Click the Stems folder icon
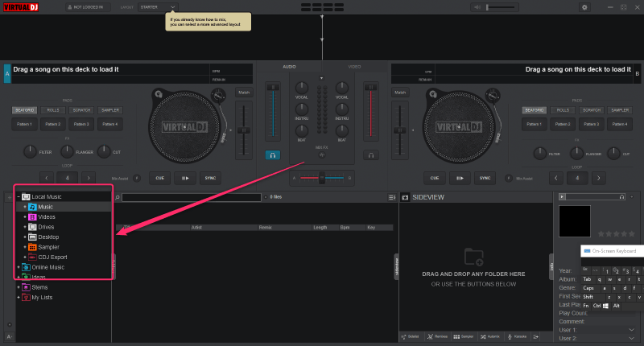This screenshot has height=346, width=644. [26, 287]
